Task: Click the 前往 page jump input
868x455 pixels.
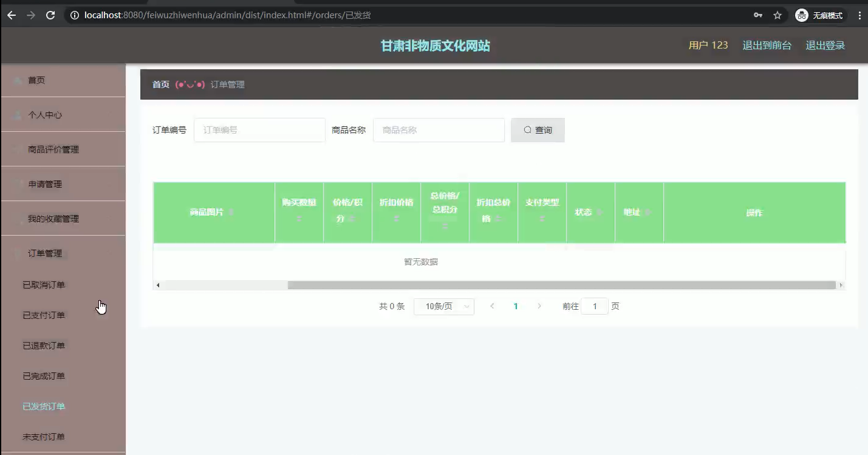Action: pos(595,306)
